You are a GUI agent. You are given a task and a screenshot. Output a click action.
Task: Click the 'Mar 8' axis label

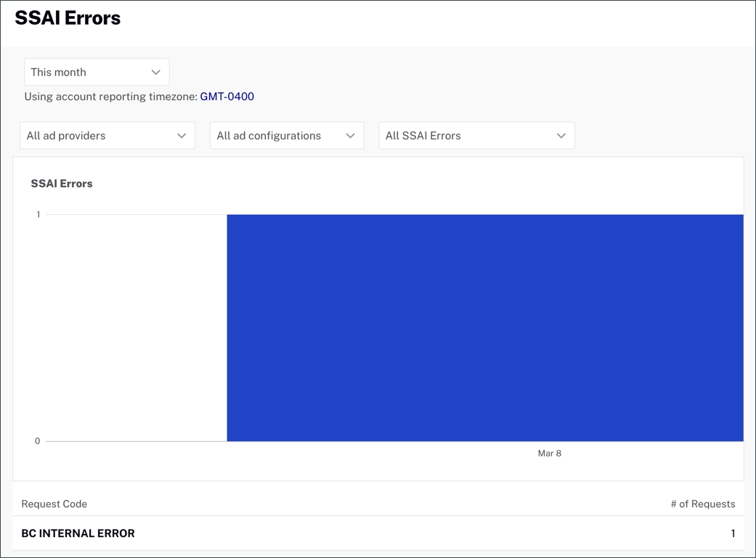(550, 453)
